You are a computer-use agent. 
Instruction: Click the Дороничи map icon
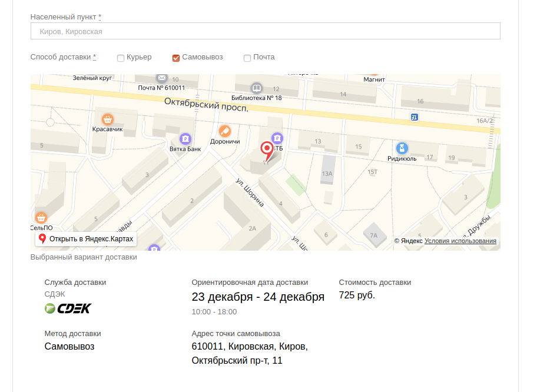(x=224, y=131)
